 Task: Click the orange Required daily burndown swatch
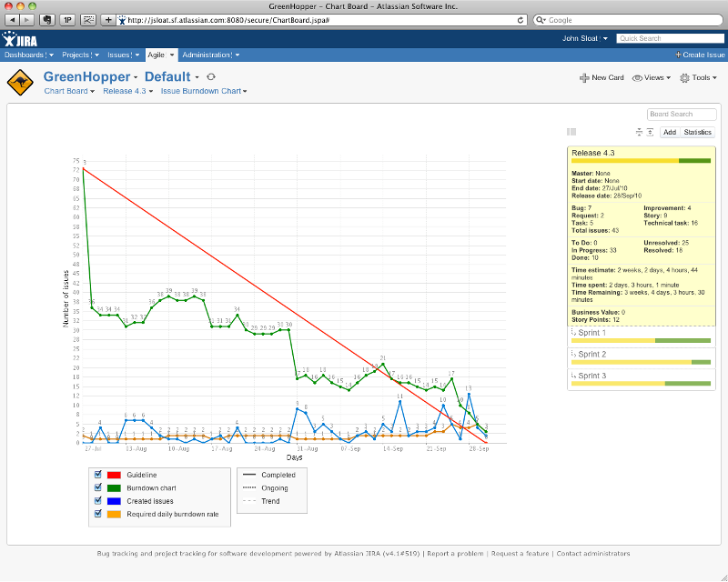point(115,515)
